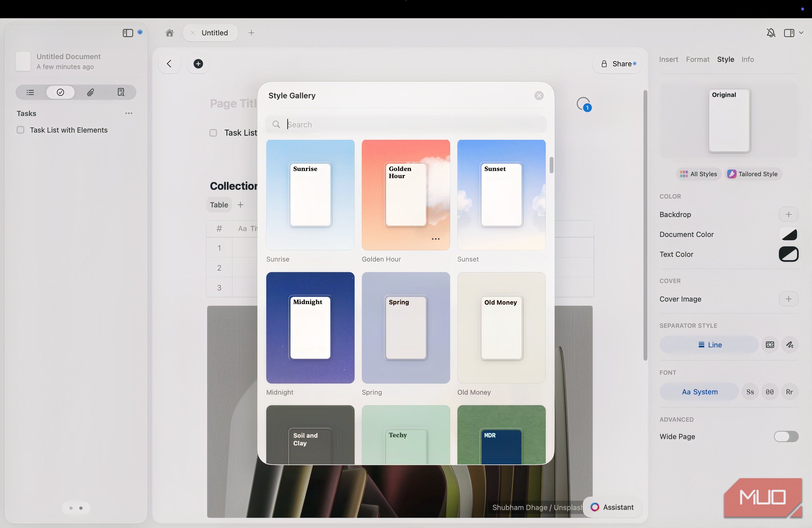
Task: Switch to the Format tab
Action: [x=697, y=59]
